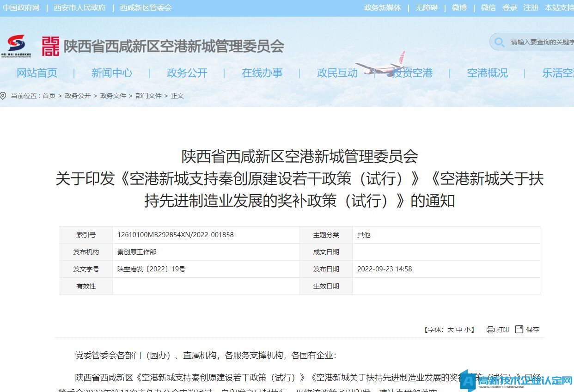This screenshot has width=574, height=392.
Task: Click the search magnifier icon
Action: click(500, 43)
